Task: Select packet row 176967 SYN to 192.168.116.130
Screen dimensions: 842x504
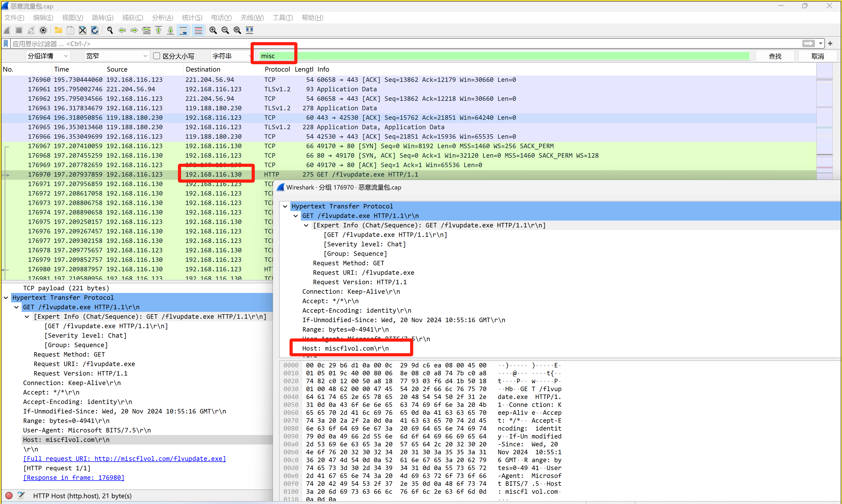Action: pos(408,146)
